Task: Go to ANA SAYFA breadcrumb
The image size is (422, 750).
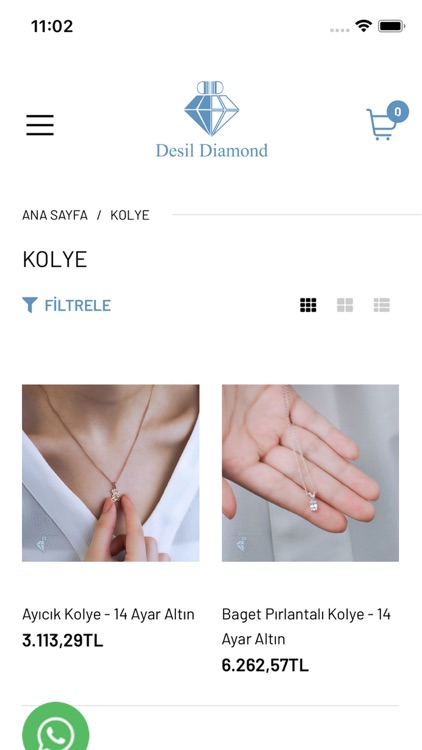Action: tap(55, 215)
